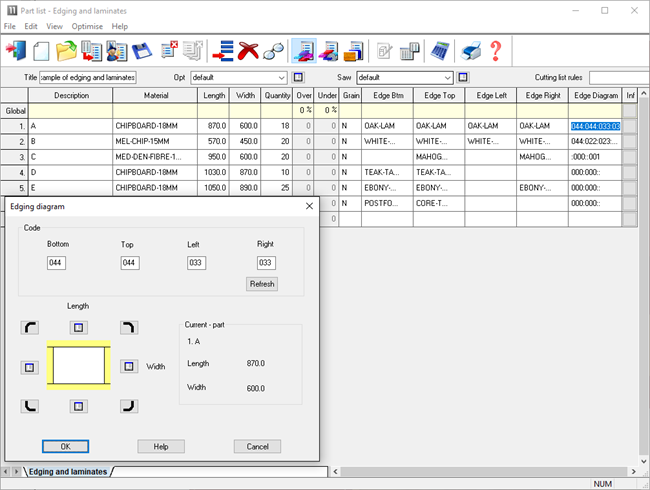
Task: Click the left edge button beside diagram
Action: [30, 367]
